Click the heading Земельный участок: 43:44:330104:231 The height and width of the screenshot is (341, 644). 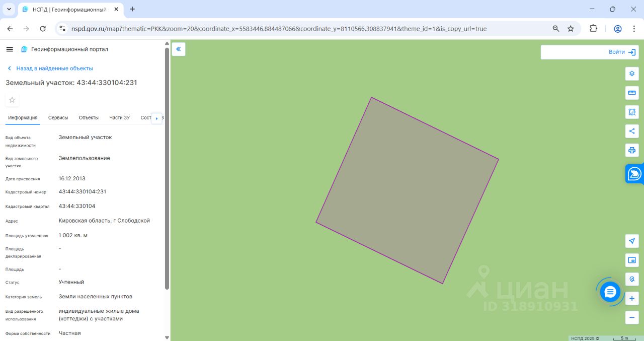[x=71, y=83]
